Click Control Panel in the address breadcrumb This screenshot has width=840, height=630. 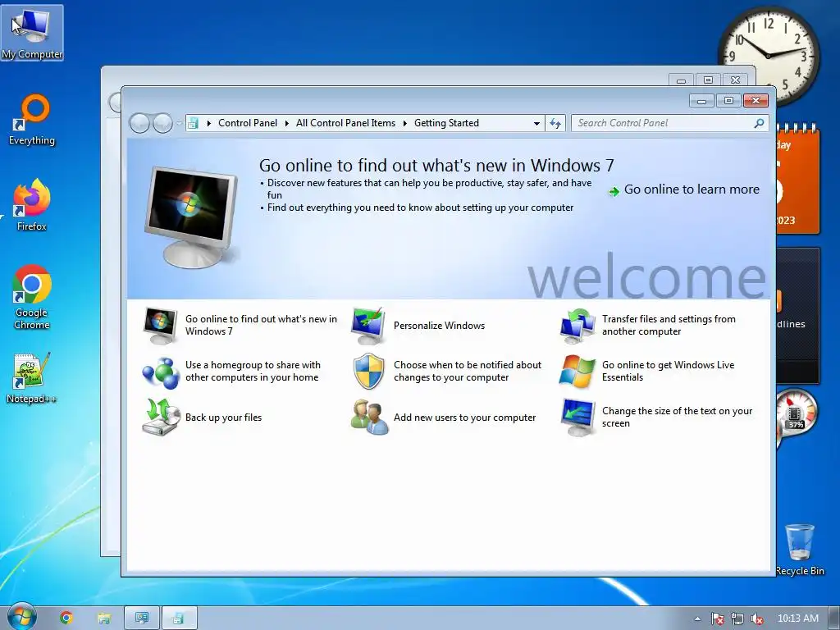(248, 123)
